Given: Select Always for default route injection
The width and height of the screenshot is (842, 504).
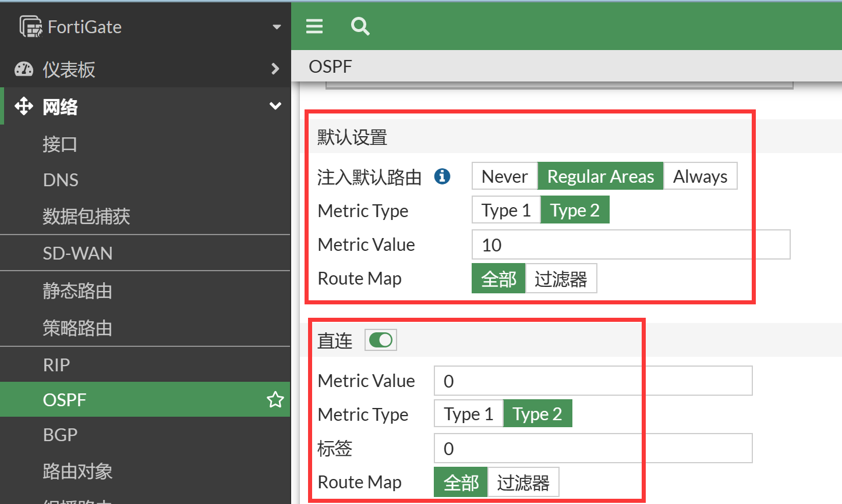Looking at the screenshot, I should pos(700,176).
